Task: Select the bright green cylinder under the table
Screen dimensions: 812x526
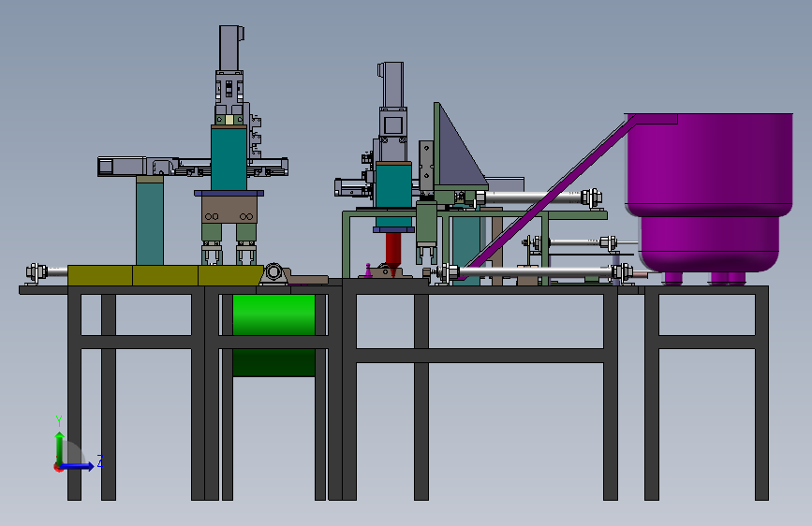Action: pos(273,335)
